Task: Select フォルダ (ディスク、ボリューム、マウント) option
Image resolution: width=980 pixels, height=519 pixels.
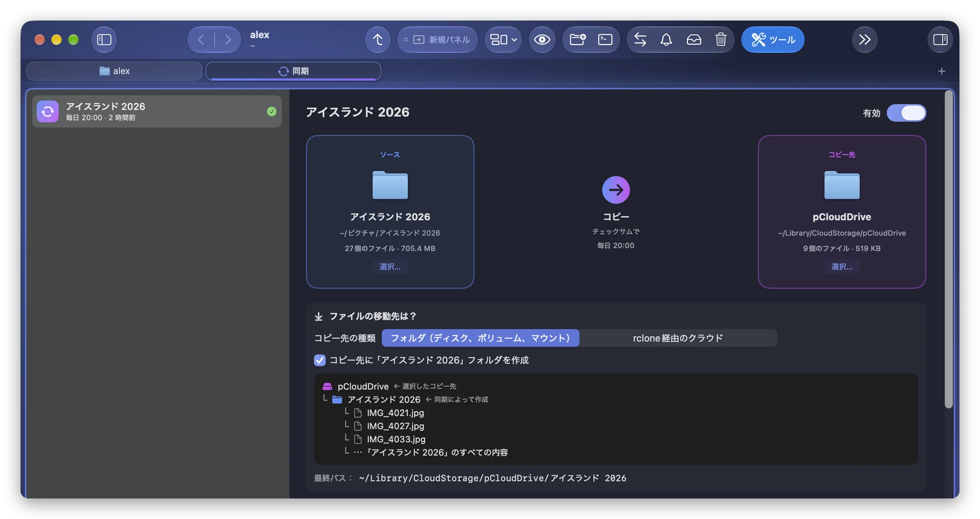Action: coord(481,338)
